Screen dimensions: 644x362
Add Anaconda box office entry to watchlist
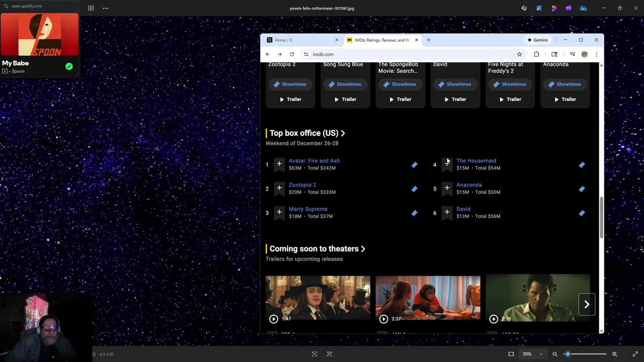coord(447,189)
